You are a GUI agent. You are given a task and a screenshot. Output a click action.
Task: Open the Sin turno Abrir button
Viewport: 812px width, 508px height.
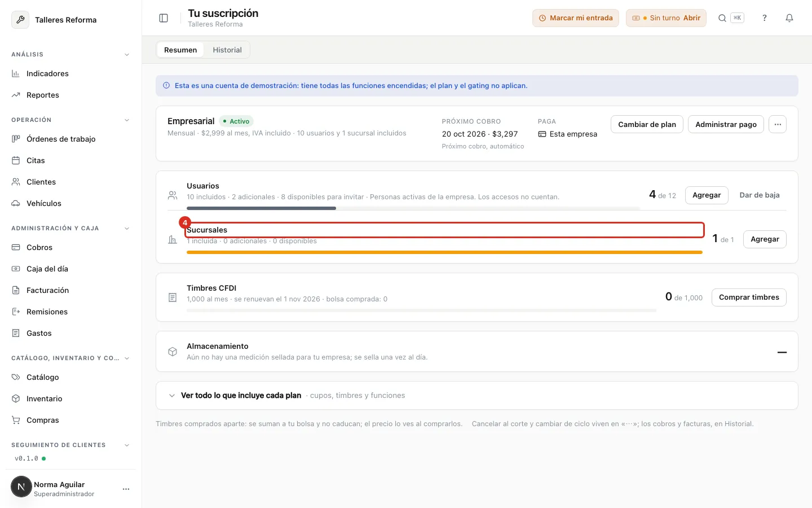click(x=666, y=18)
